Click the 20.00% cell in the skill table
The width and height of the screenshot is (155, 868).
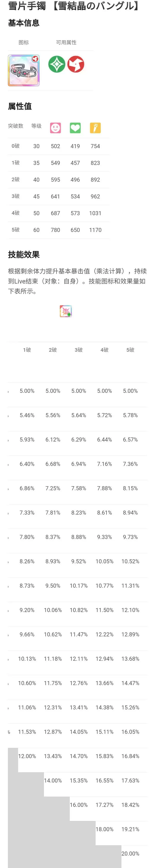(x=130, y=853)
